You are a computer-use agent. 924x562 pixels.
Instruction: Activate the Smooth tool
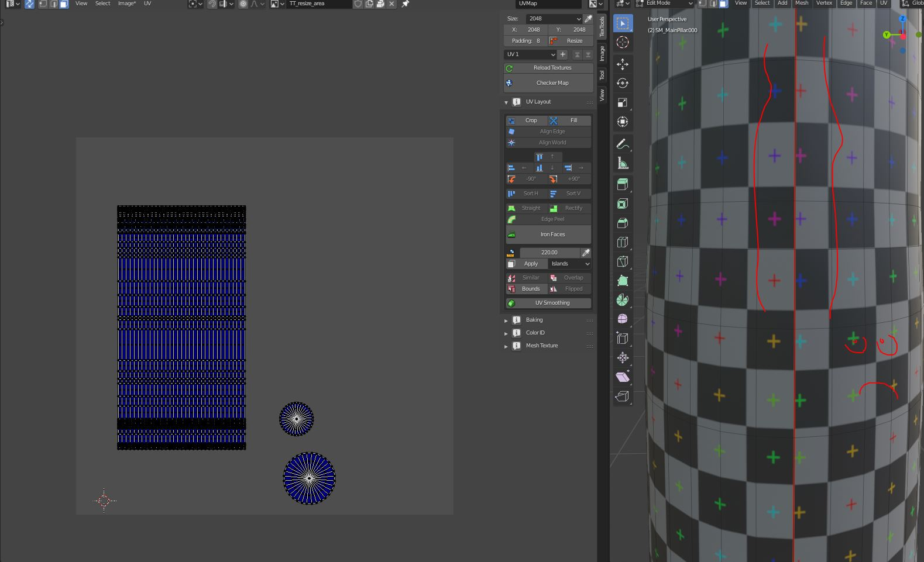pyautogui.click(x=623, y=319)
